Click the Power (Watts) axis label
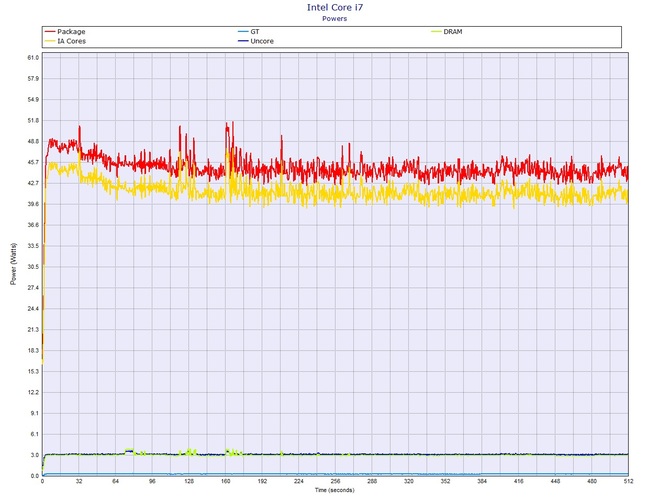The width and height of the screenshot is (670, 502). [13, 264]
